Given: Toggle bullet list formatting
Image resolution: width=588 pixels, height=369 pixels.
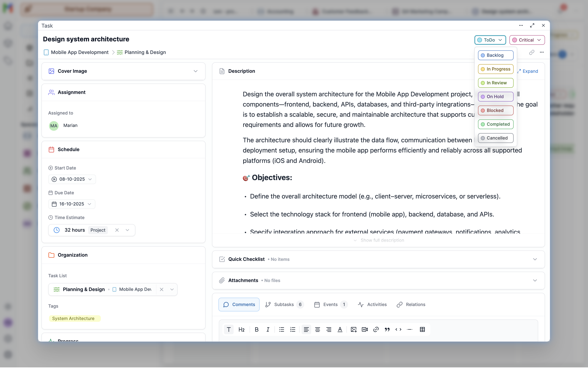Looking at the screenshot, I should tap(281, 329).
